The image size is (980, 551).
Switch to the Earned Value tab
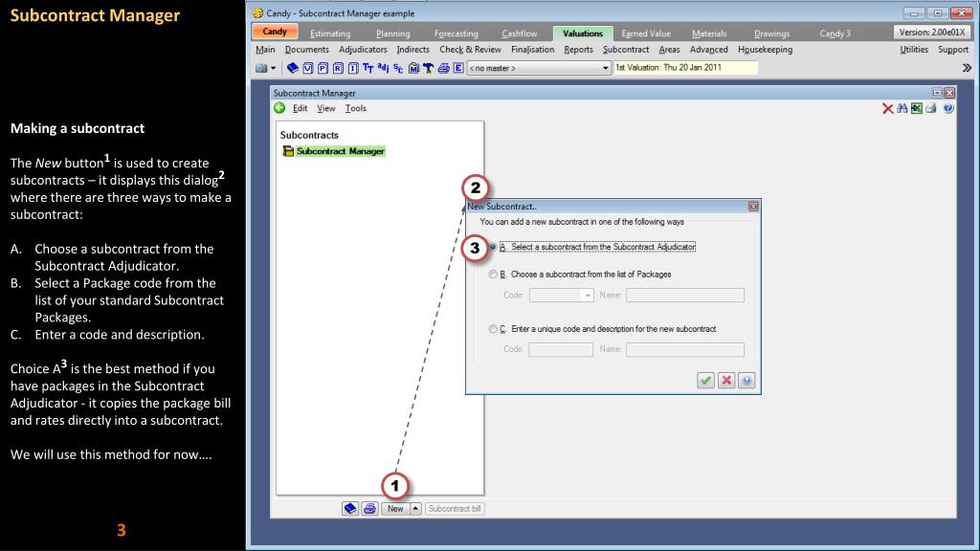pos(646,33)
